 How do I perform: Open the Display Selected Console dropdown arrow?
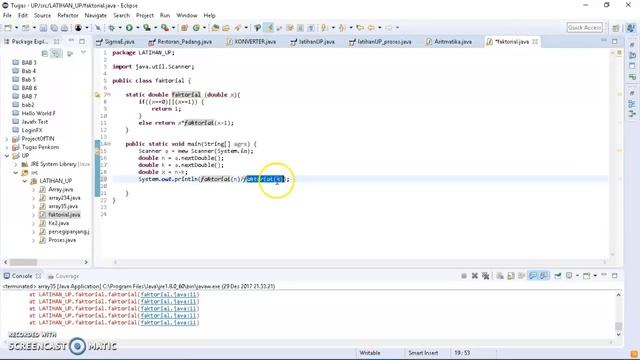point(577,276)
